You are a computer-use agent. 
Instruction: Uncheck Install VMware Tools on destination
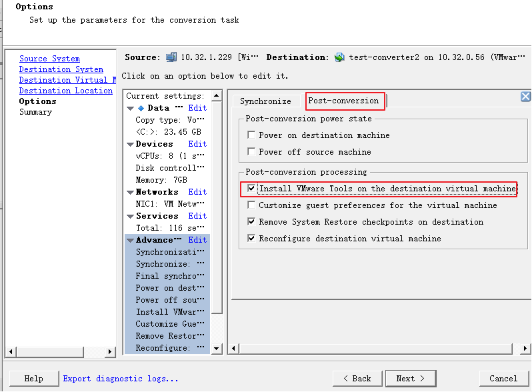pos(251,189)
